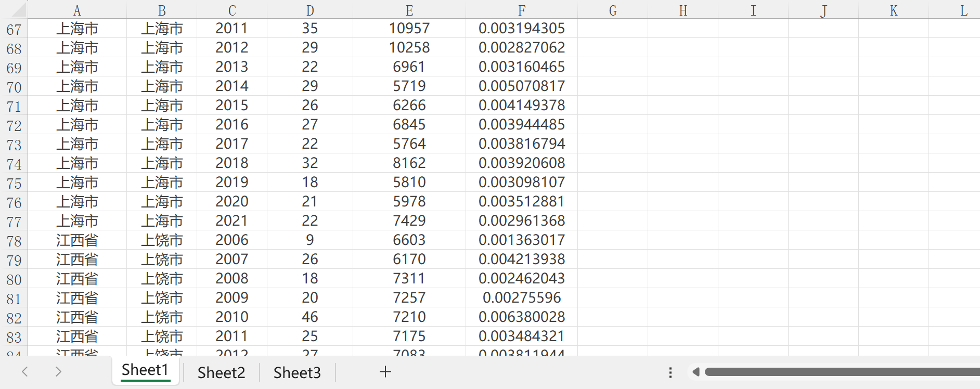Select column F header
This screenshot has height=389, width=980.
tap(522, 10)
